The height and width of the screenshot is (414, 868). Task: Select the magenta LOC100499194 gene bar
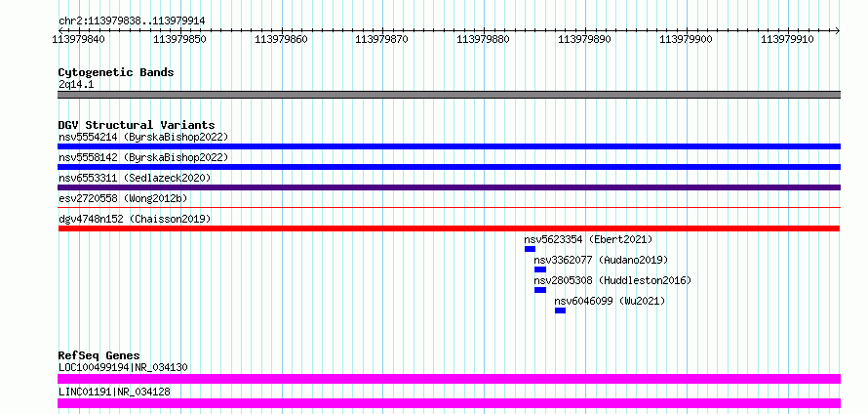(449, 379)
